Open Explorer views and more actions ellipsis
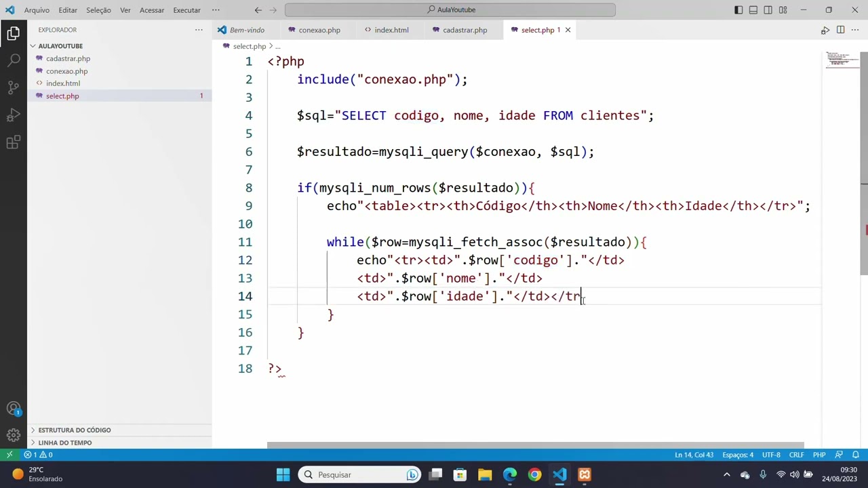Viewport: 868px width, 488px height. (199, 30)
